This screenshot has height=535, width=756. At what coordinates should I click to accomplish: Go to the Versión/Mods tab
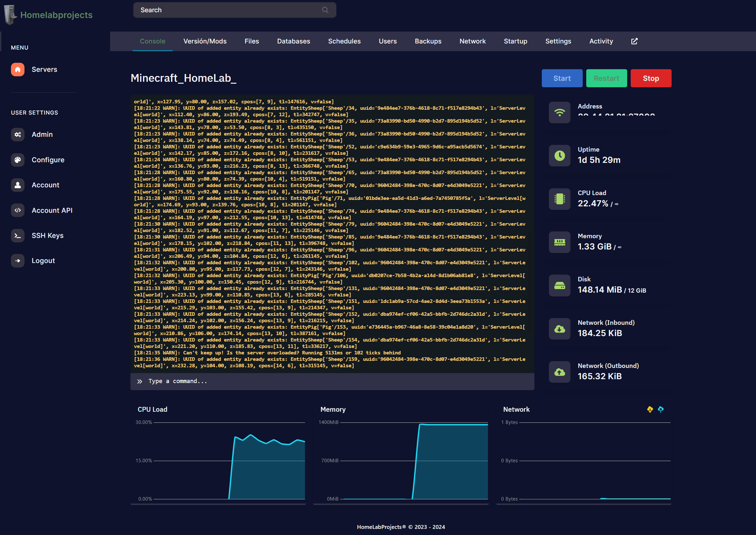[x=205, y=41]
